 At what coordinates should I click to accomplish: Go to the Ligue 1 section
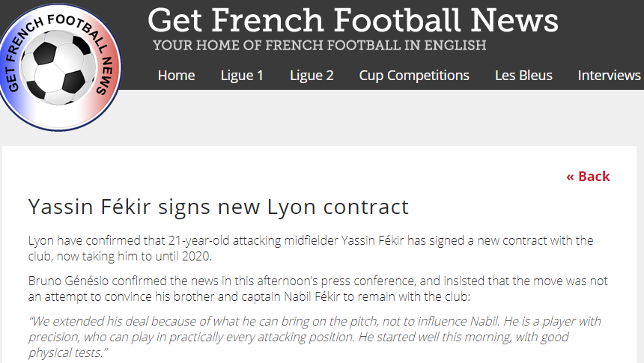242,76
